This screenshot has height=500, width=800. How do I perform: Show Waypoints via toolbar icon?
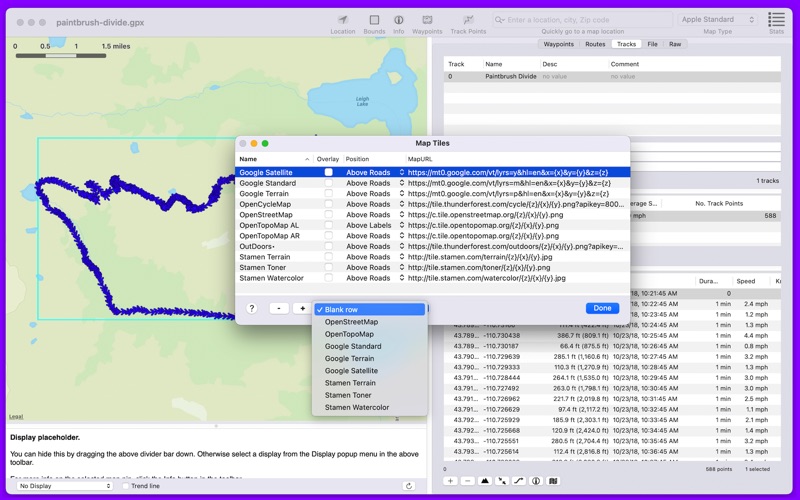click(427, 20)
